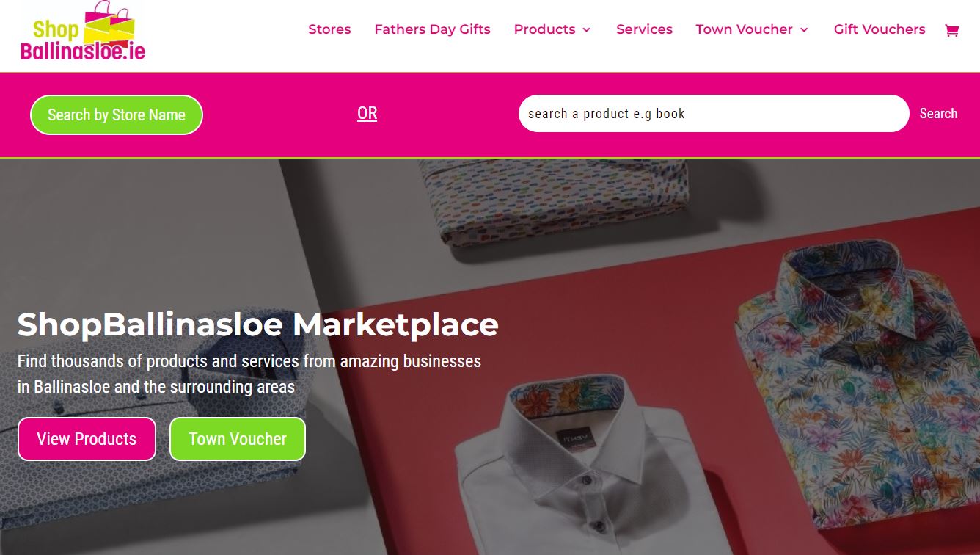Click the hero tagline about Ballinasloe businesses
Screen dimensions: 980x555
(249, 374)
